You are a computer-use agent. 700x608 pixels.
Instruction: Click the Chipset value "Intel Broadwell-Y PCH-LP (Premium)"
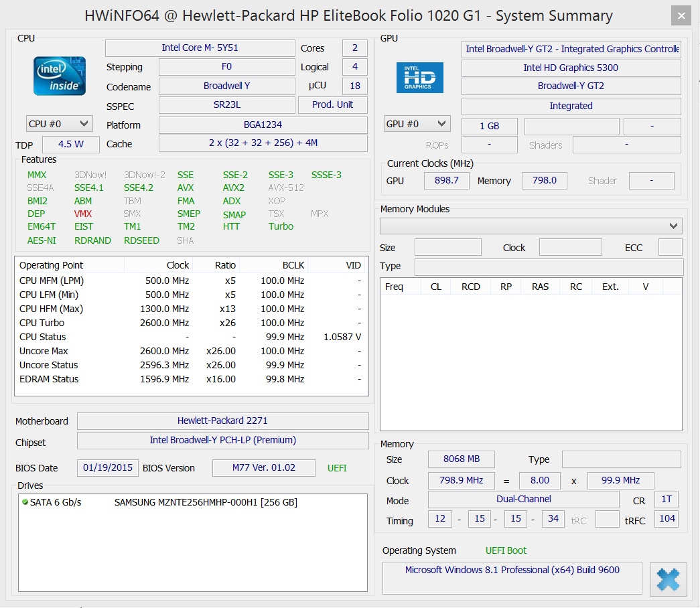pyautogui.click(x=223, y=441)
